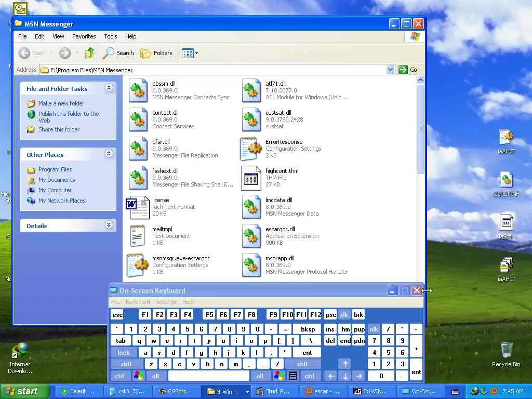Screen dimensions: 532x399
Task: Open the Search toolbar button
Action: tap(119, 53)
